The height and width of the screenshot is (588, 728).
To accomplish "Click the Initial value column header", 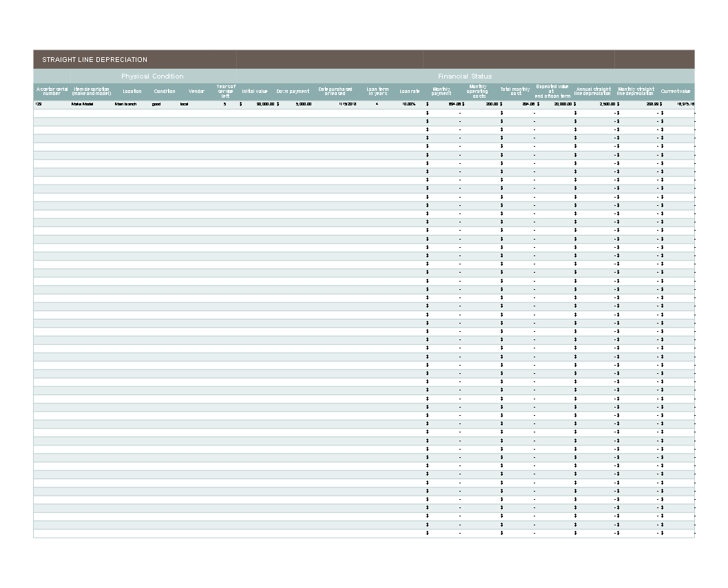I will pyautogui.click(x=255, y=92).
